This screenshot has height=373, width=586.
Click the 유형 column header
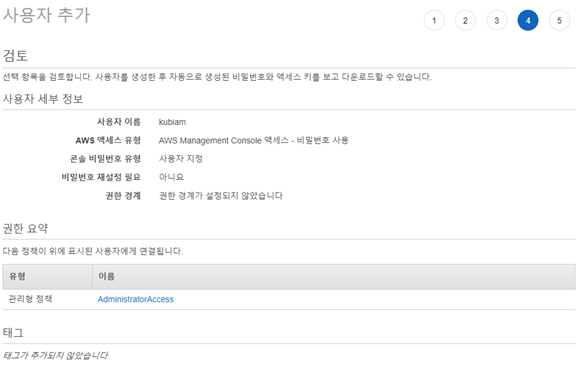click(x=17, y=276)
